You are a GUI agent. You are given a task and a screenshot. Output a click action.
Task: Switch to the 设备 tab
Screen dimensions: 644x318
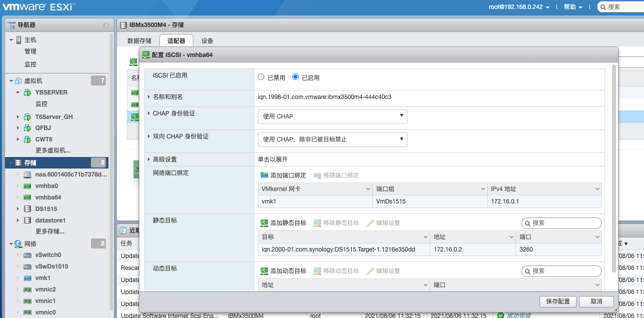207,41
